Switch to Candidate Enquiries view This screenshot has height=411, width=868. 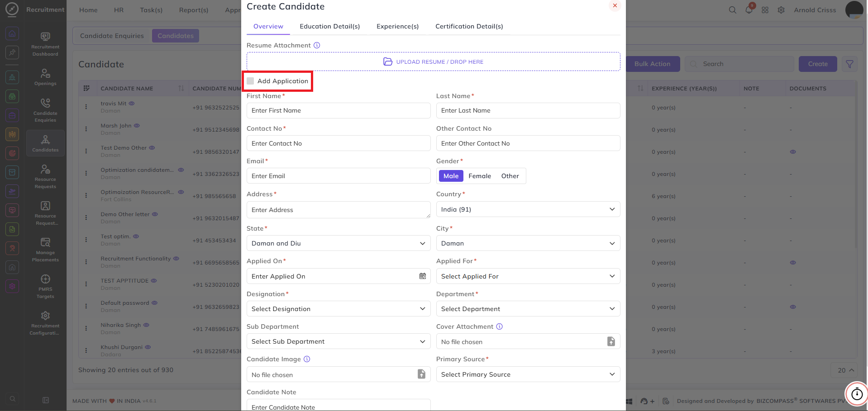[112, 36]
